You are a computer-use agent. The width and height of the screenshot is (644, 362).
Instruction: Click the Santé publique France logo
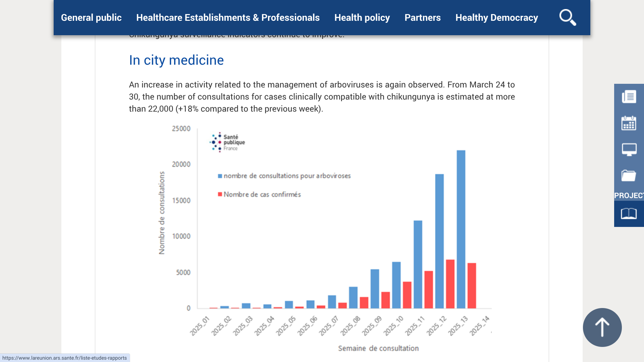point(227,142)
